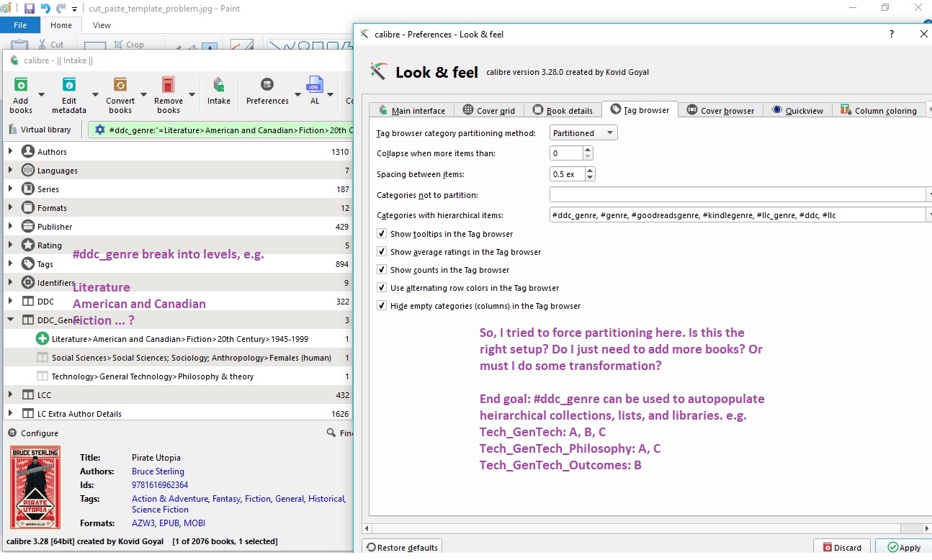Viewport: 932px width, 560px height.
Task: Click the Add books icon in calibre
Action: [x=21, y=85]
